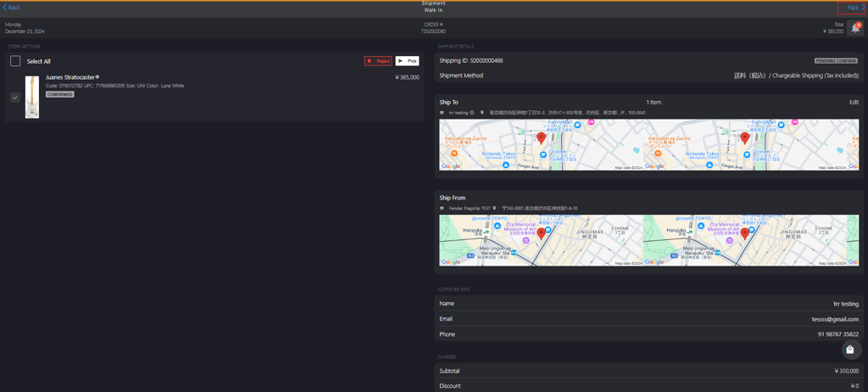Click the Juanes Stratocaster product name

[x=72, y=77]
